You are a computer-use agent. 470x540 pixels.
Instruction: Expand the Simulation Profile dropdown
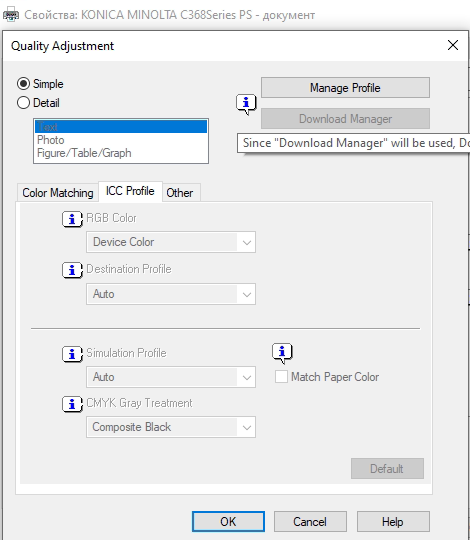(x=171, y=377)
